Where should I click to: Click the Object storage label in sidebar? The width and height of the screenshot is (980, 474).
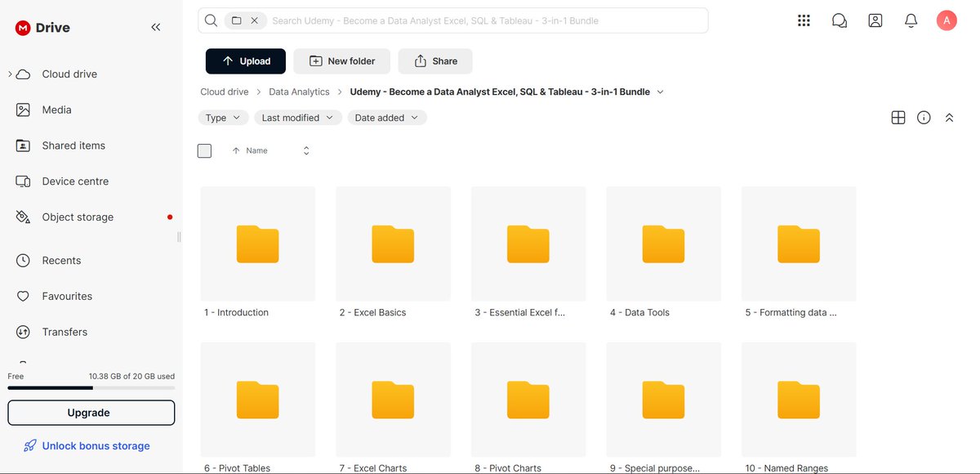(x=78, y=217)
